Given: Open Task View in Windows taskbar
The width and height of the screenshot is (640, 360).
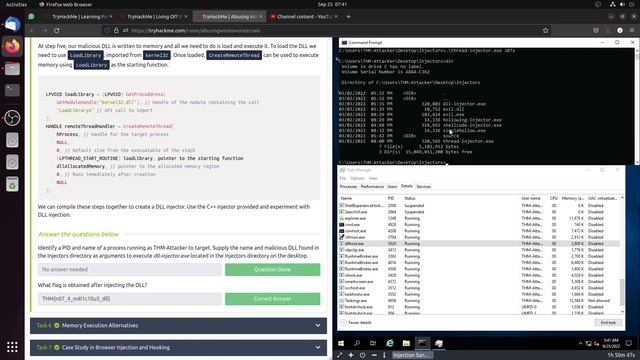Looking at the screenshot, I should (373, 343).
